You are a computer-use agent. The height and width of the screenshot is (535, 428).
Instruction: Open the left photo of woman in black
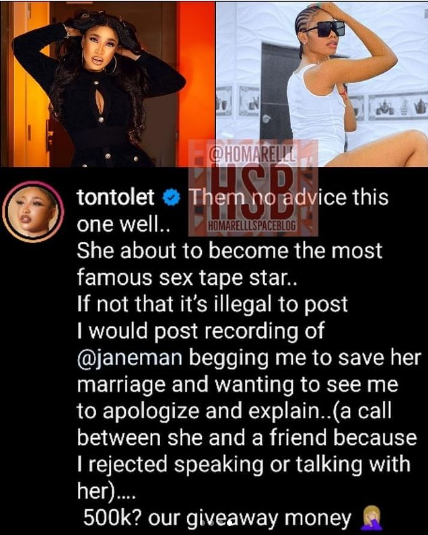click(x=108, y=84)
